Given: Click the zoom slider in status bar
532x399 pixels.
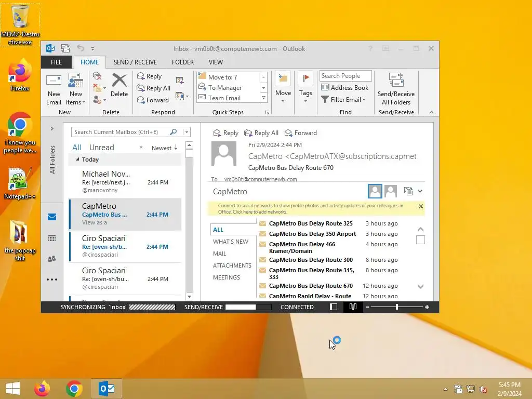Looking at the screenshot, I should 396,307.
